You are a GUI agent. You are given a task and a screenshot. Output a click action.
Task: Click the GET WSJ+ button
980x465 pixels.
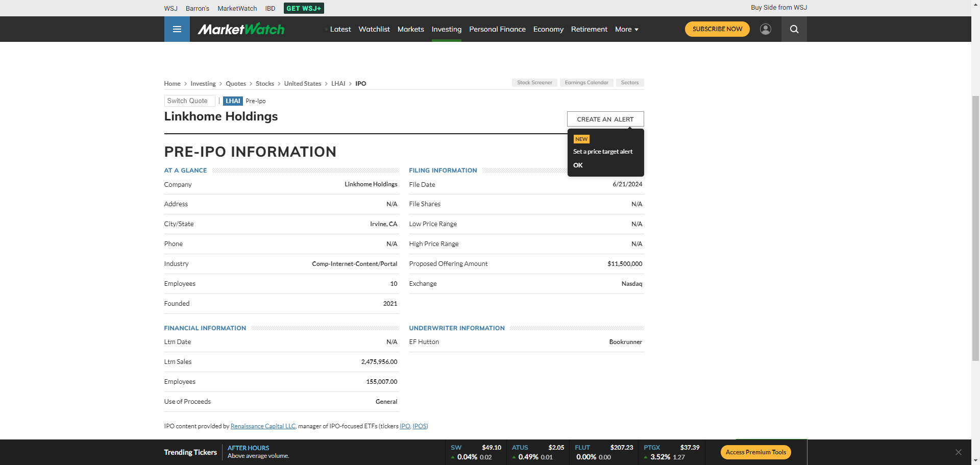tap(304, 8)
